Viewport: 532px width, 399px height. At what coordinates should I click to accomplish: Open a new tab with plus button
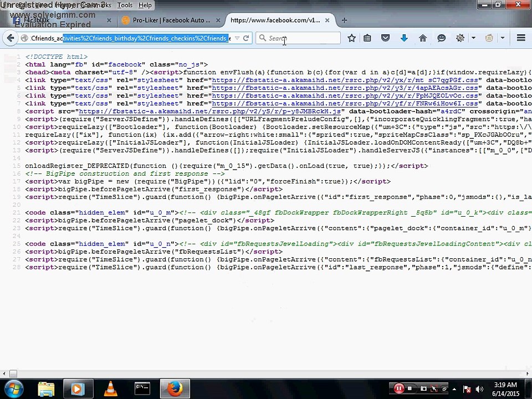tap(344, 21)
